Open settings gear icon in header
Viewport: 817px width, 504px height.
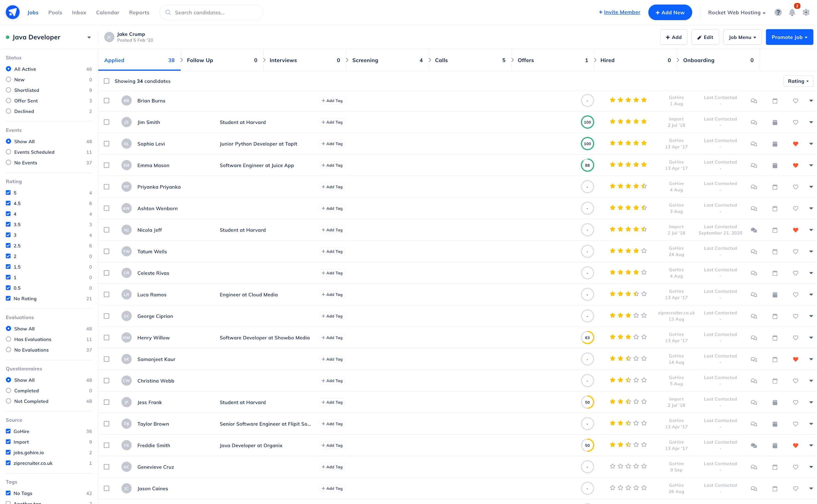[x=806, y=12]
